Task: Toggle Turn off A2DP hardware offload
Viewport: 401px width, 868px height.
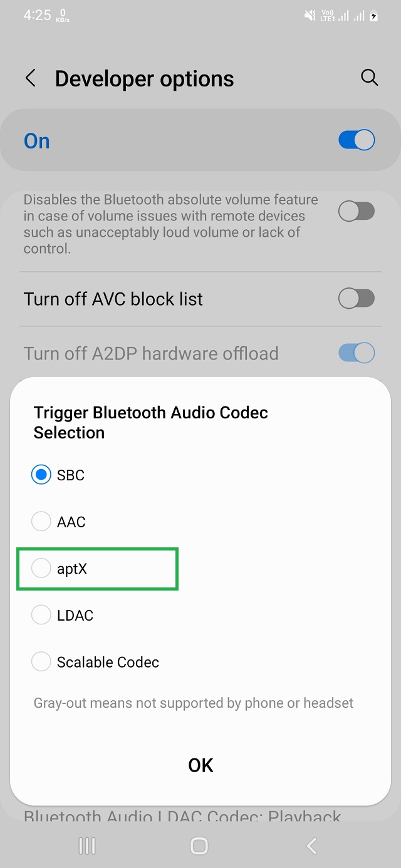Action: pyautogui.click(x=356, y=353)
